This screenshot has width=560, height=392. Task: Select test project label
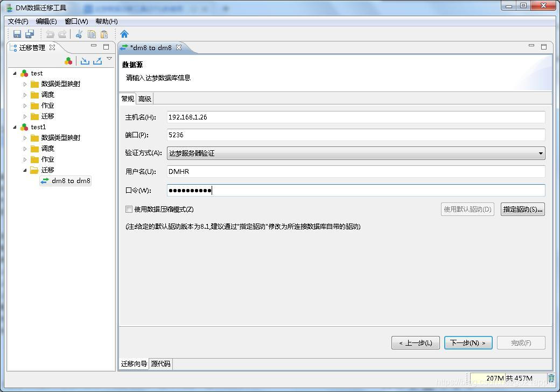click(x=37, y=73)
